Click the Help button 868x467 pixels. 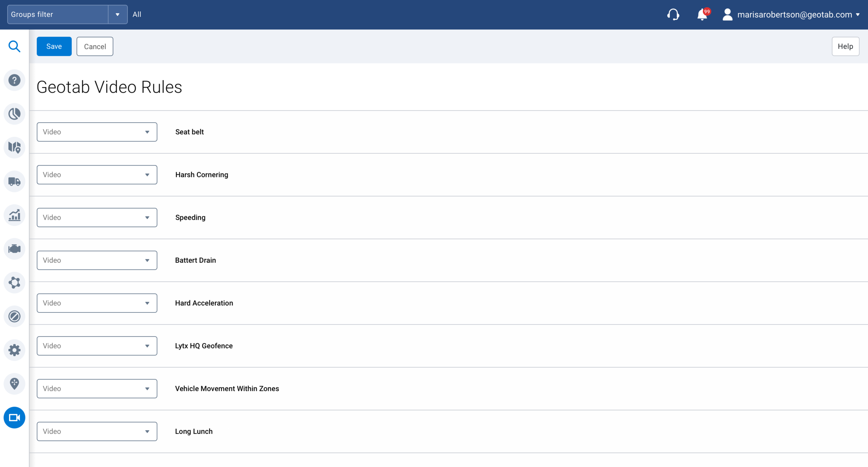[845, 46]
